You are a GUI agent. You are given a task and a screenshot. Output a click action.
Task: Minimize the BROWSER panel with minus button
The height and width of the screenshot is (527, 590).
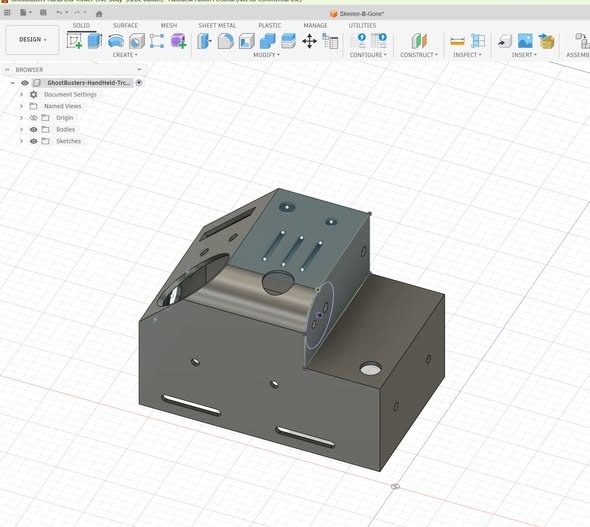(x=140, y=70)
